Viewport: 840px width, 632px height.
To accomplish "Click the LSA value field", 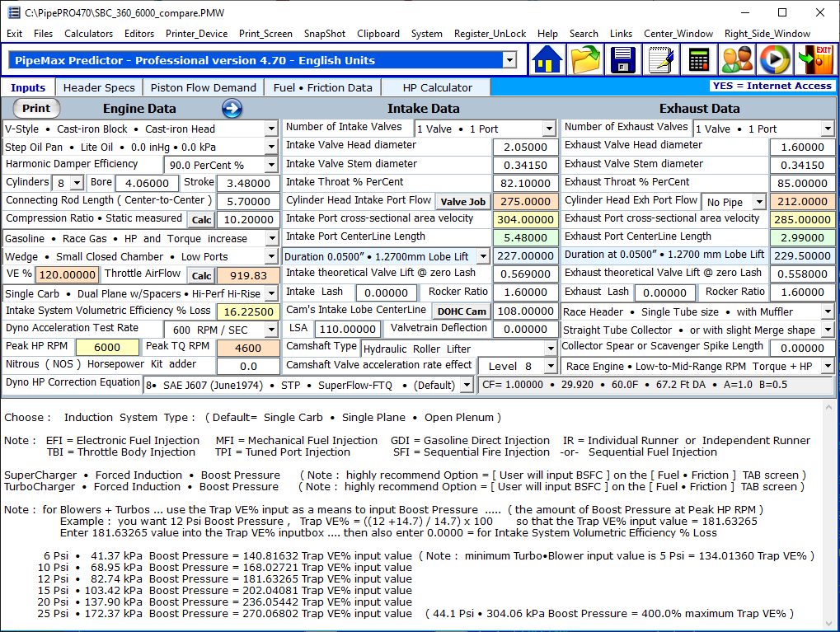I will tap(348, 330).
